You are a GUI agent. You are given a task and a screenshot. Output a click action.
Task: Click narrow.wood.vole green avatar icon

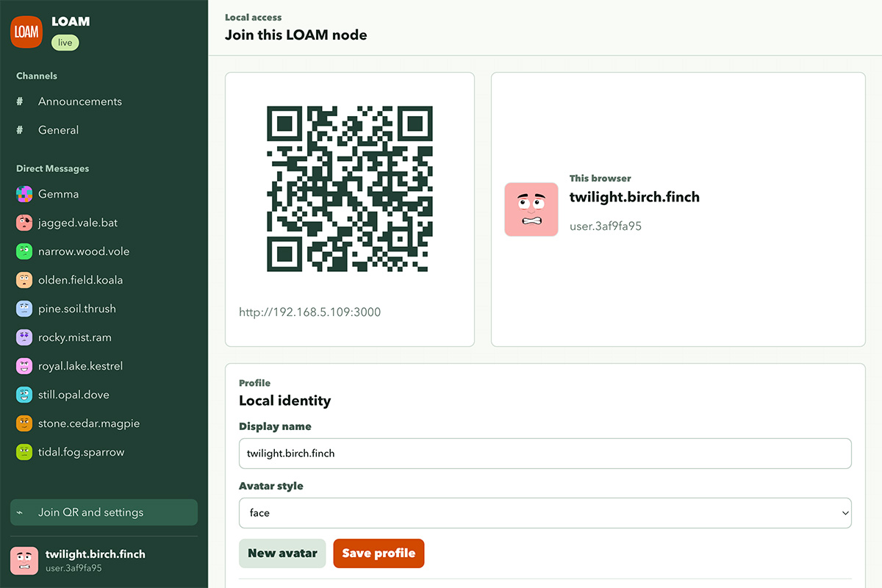point(24,251)
